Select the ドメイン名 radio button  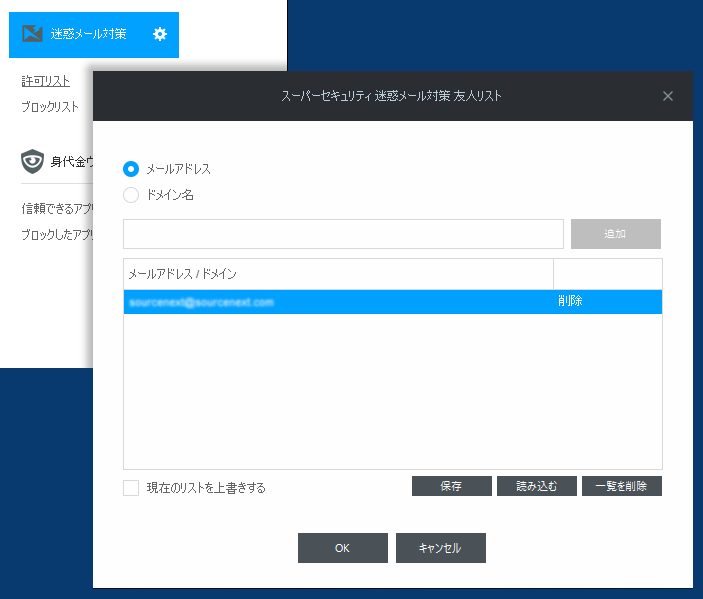click(x=131, y=195)
